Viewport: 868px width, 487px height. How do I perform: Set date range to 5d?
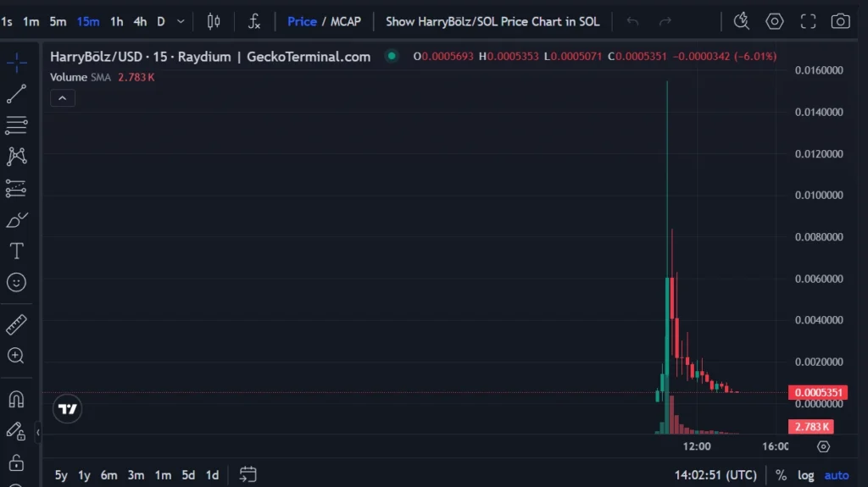click(x=188, y=475)
